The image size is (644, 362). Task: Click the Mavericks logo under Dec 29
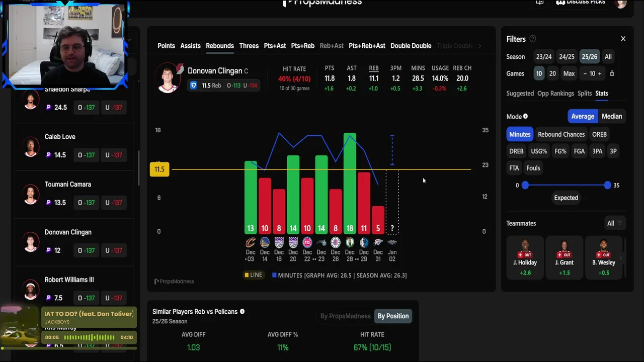[x=364, y=243]
